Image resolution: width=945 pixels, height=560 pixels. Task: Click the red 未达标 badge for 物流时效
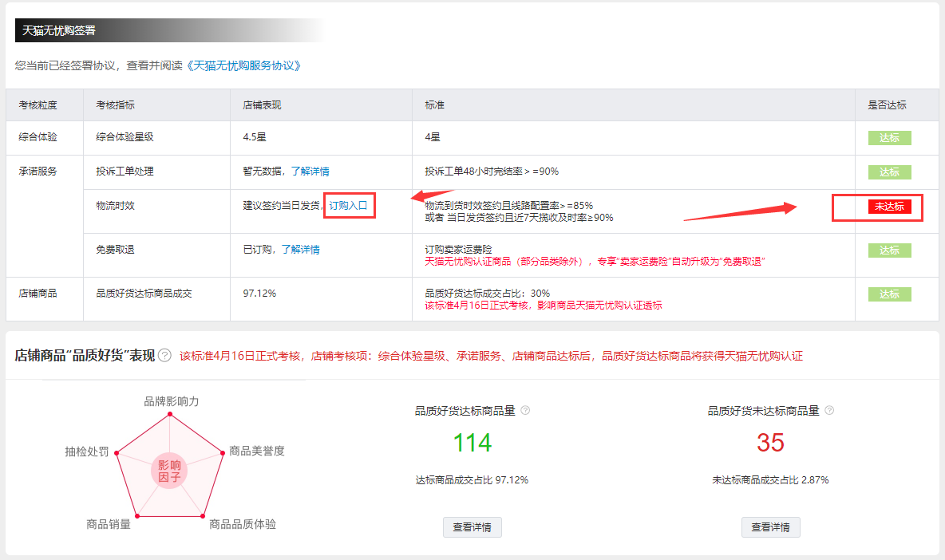tap(890, 207)
